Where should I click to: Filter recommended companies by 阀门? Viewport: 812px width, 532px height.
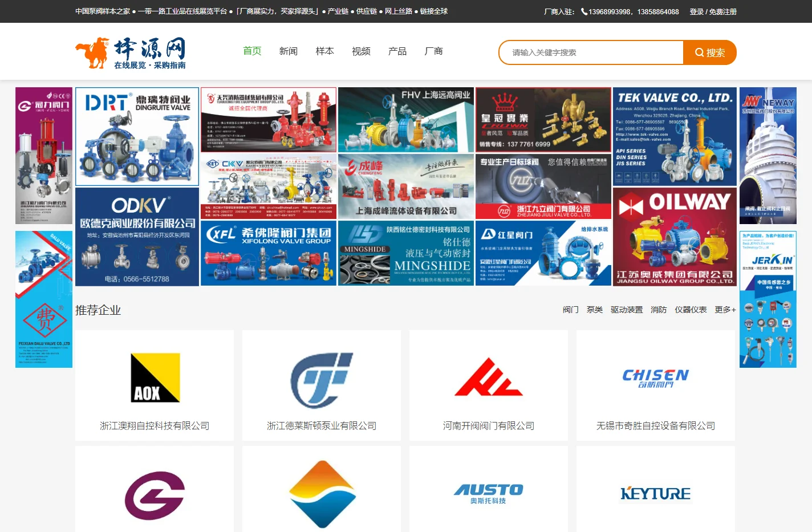click(x=571, y=310)
